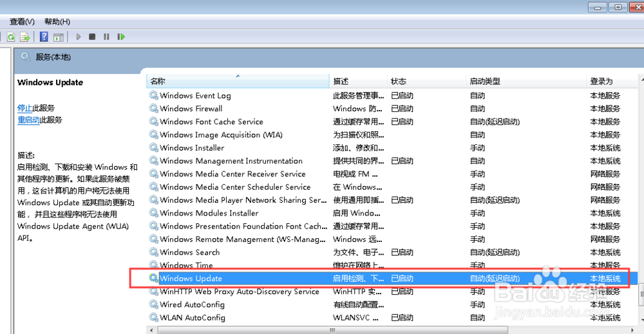Screen dimensions: 644x334
Task: Sort by the 名称 column header
Action: (238, 81)
